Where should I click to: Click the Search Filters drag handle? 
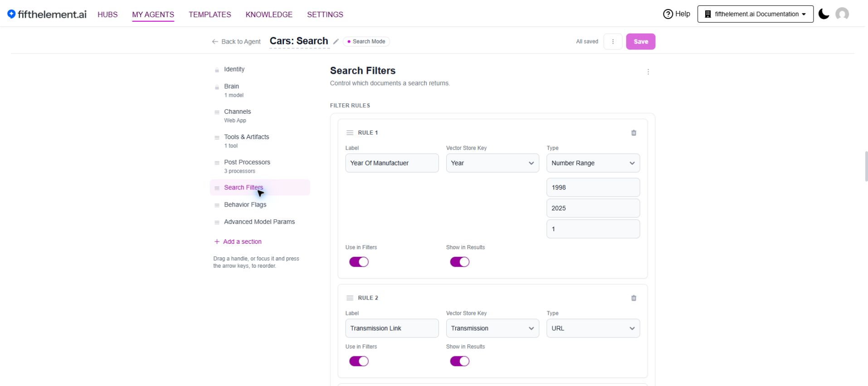(x=217, y=188)
